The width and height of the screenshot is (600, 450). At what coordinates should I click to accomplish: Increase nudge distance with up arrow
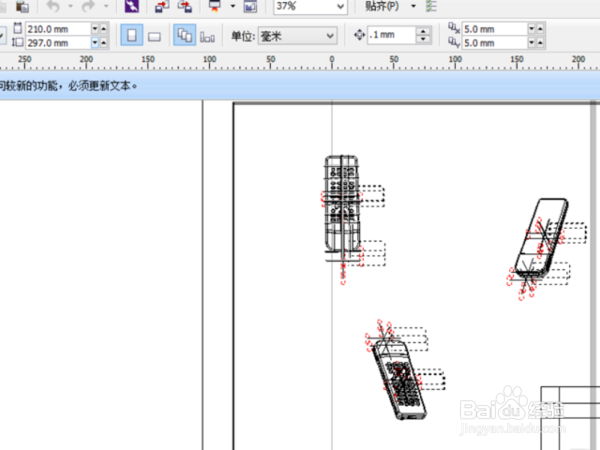[x=423, y=31]
